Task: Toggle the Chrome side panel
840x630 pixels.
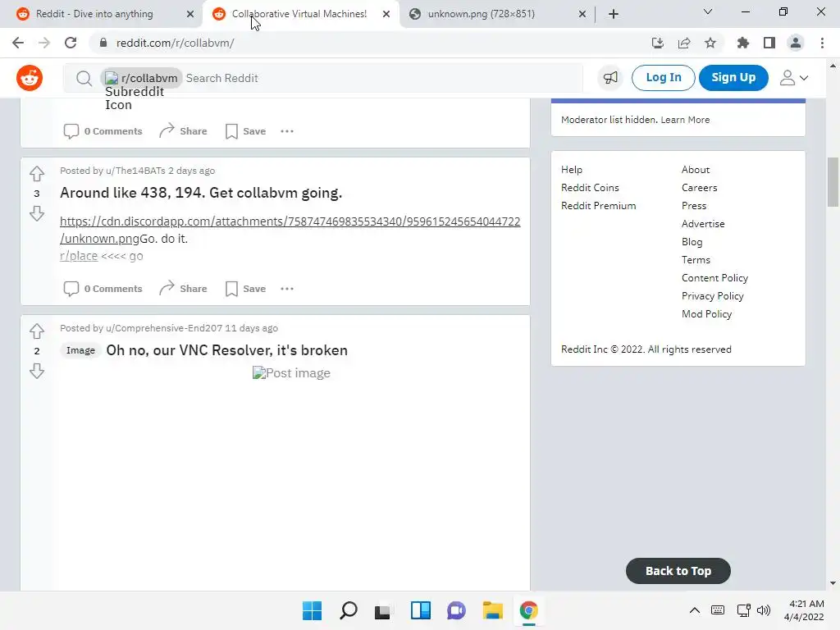Action: click(769, 43)
